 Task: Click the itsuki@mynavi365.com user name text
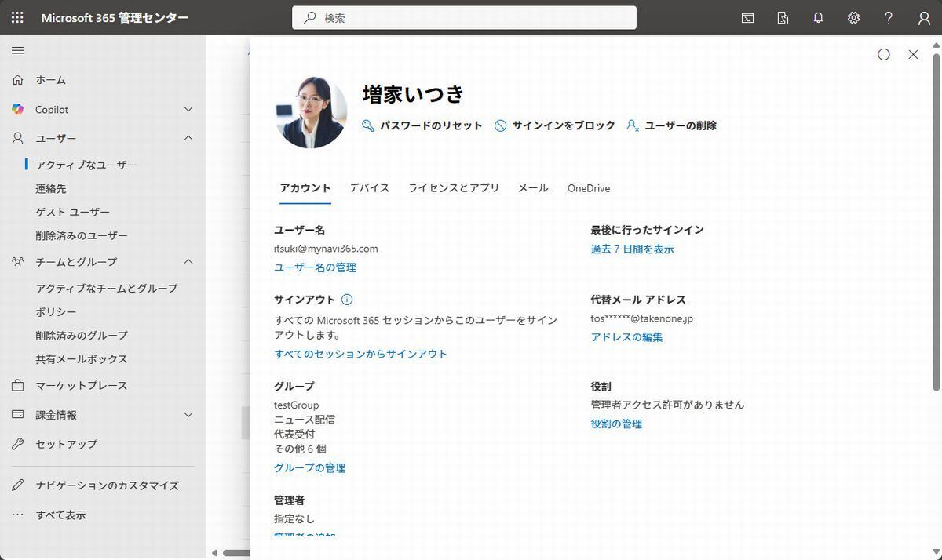coord(326,249)
